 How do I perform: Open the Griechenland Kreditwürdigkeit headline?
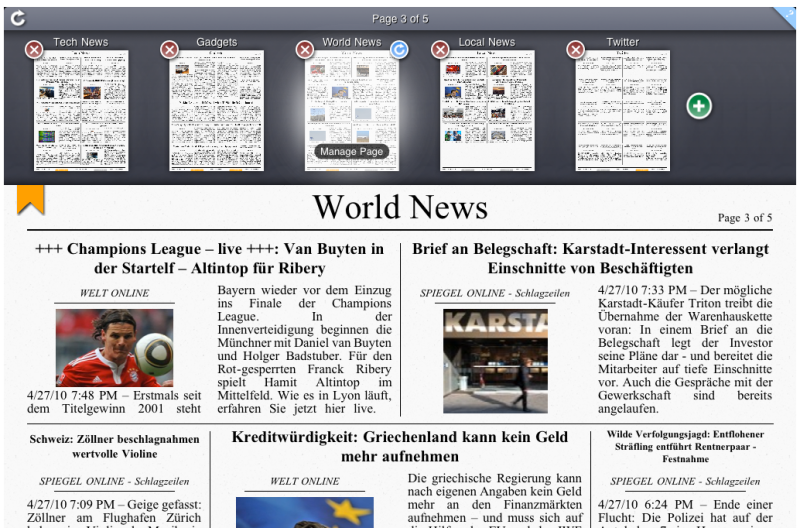(x=399, y=446)
